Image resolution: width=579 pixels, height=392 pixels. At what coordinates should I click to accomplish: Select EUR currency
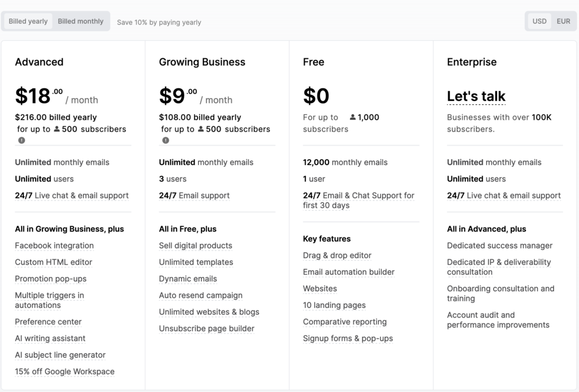563,21
